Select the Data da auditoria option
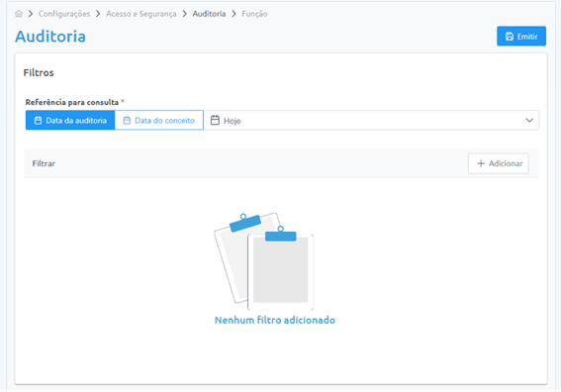This screenshot has width=561, height=392. (x=70, y=121)
